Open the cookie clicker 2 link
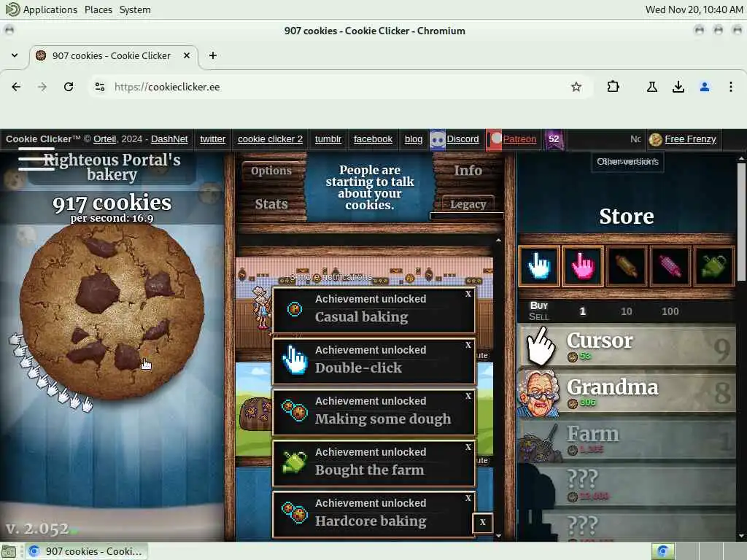This screenshot has width=747, height=560. (270, 139)
